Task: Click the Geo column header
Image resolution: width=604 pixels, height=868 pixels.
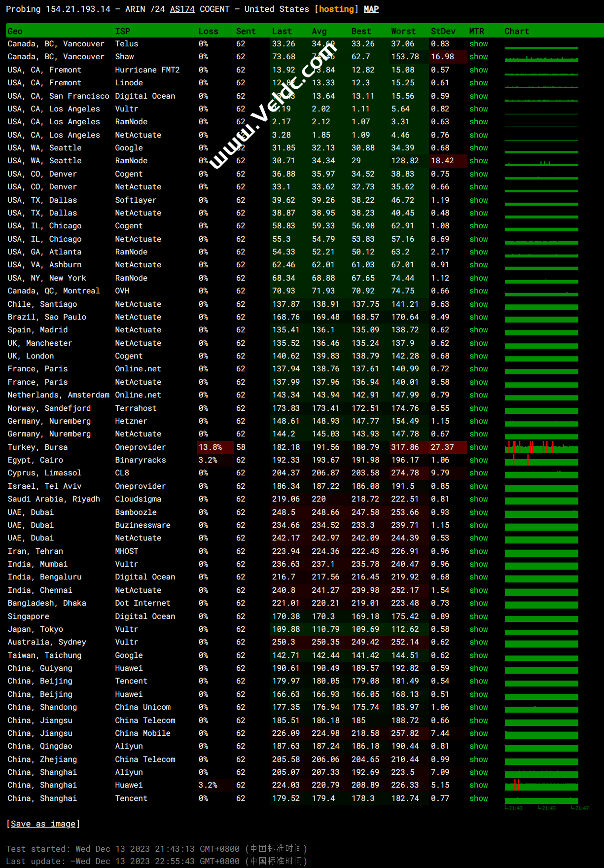Action: click(x=15, y=31)
